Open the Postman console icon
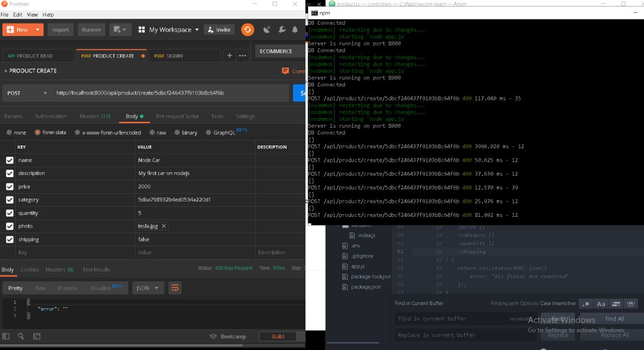The width and height of the screenshot is (644, 350). pos(36,337)
